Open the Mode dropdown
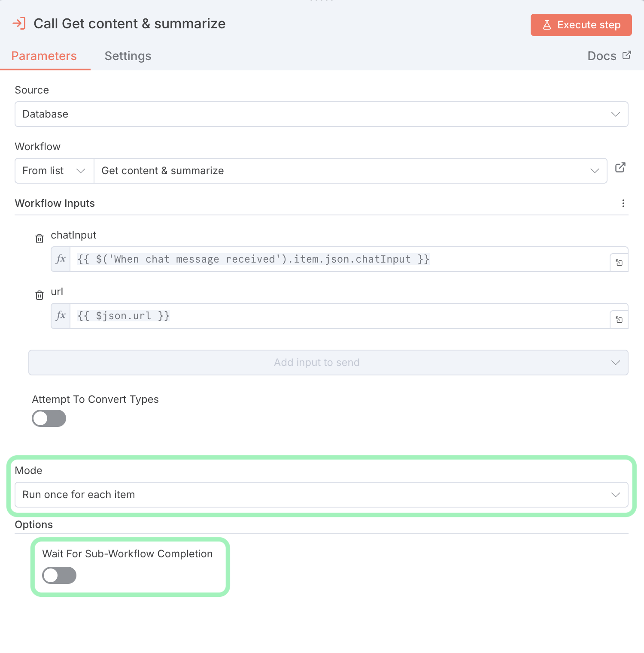The height and width of the screenshot is (653, 644). (321, 495)
